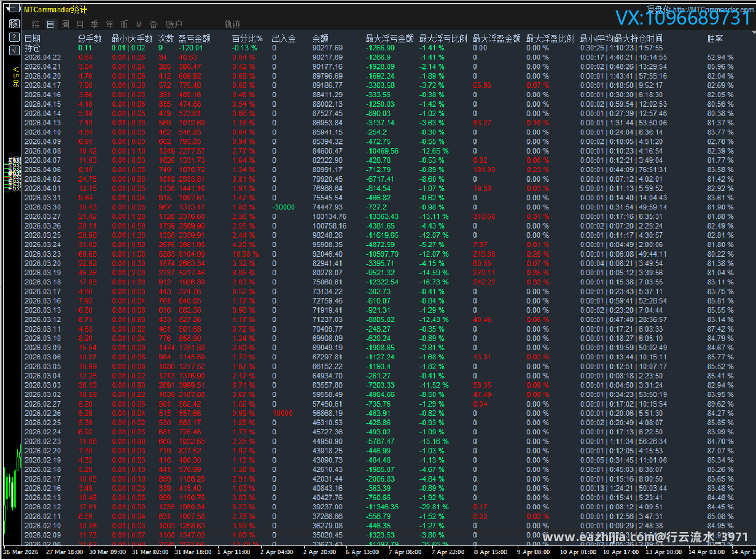Click the win rate 52.94 %

720,57
